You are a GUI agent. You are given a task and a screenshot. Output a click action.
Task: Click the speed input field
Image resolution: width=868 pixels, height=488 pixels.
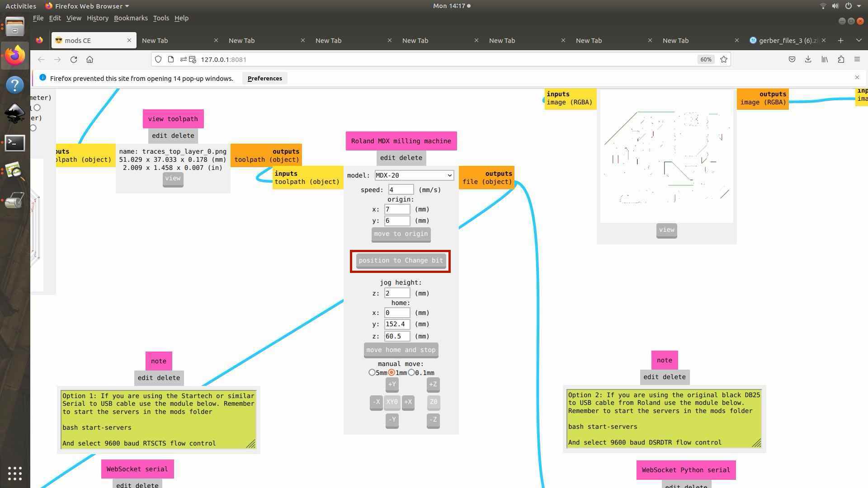coord(401,190)
